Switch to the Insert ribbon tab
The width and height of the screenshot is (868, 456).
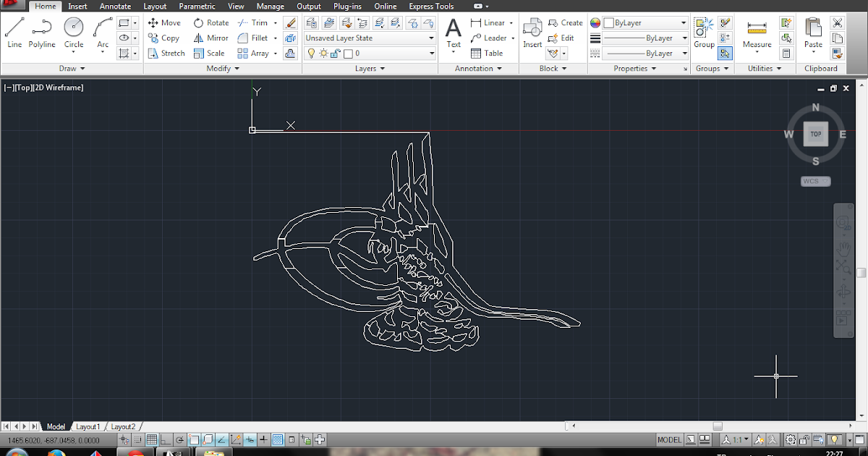[77, 6]
